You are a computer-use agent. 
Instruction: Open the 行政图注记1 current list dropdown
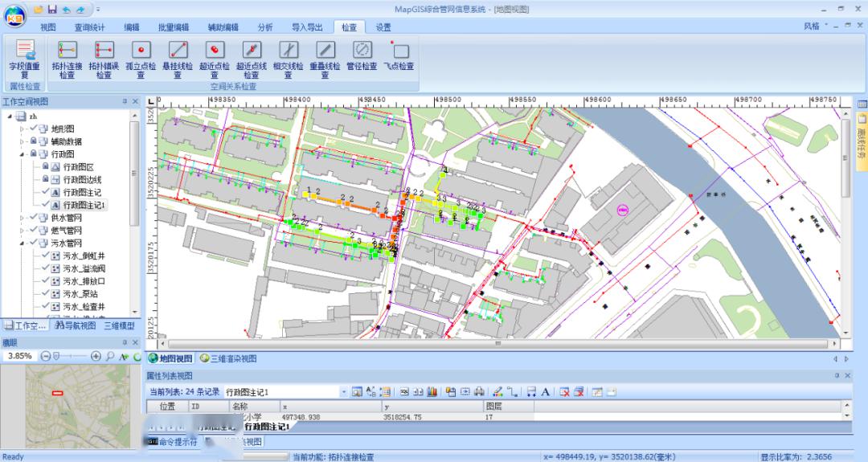click(344, 391)
